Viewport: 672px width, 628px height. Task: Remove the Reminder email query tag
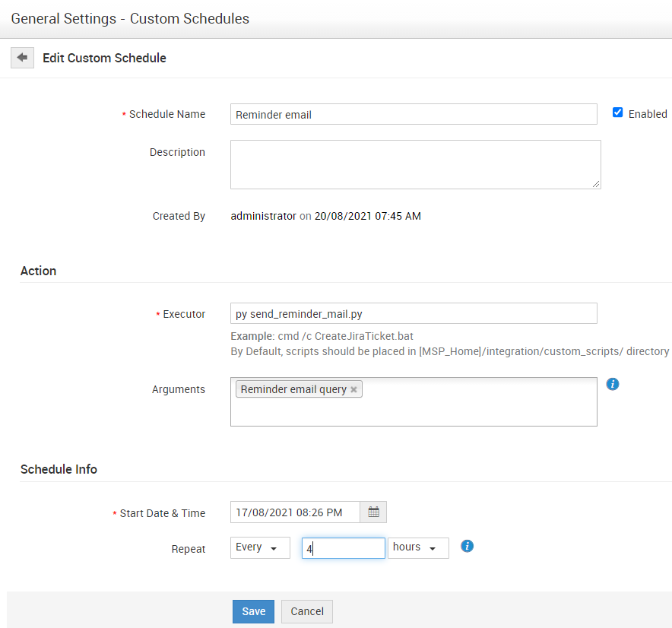(x=353, y=389)
